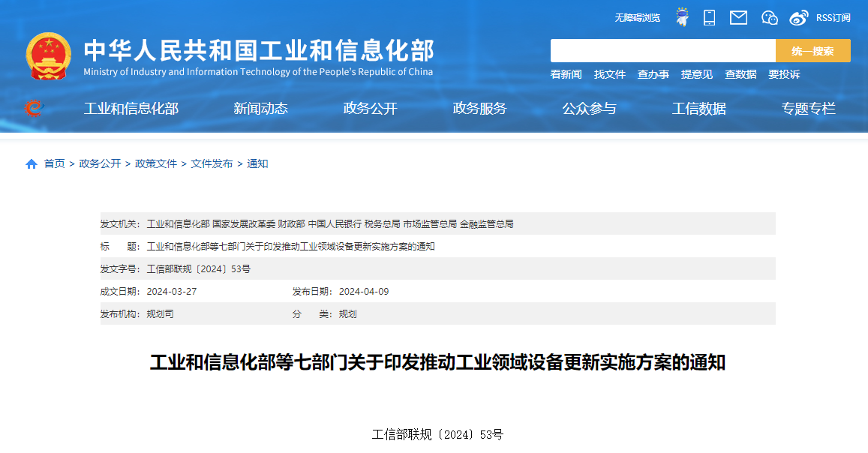Go to 文件发布 in the breadcrumb
The image size is (868, 453).
click(212, 163)
